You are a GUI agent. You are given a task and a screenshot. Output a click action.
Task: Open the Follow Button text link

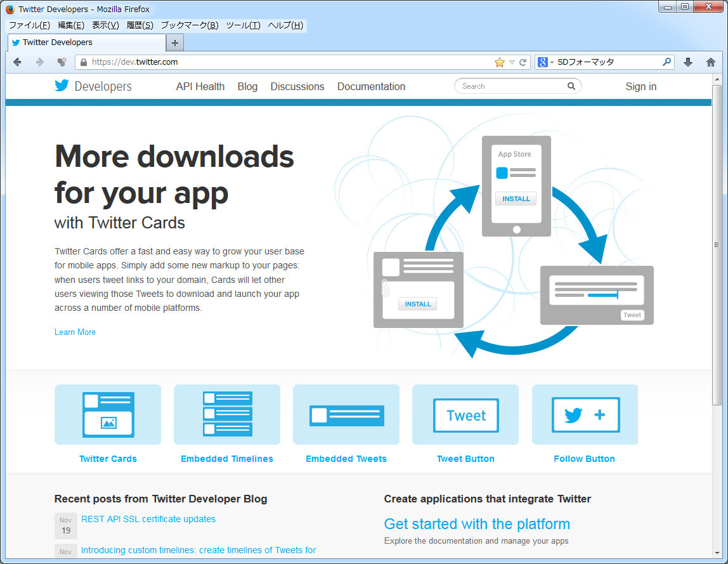point(585,459)
